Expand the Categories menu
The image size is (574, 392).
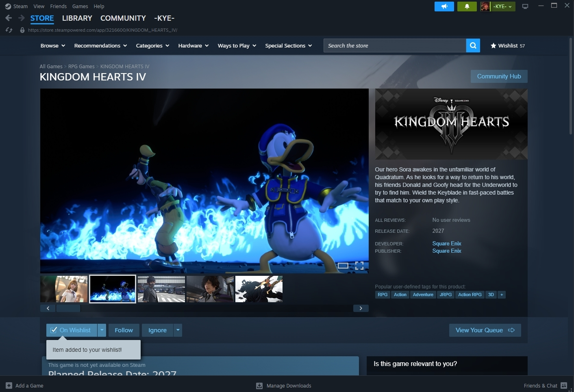click(152, 45)
